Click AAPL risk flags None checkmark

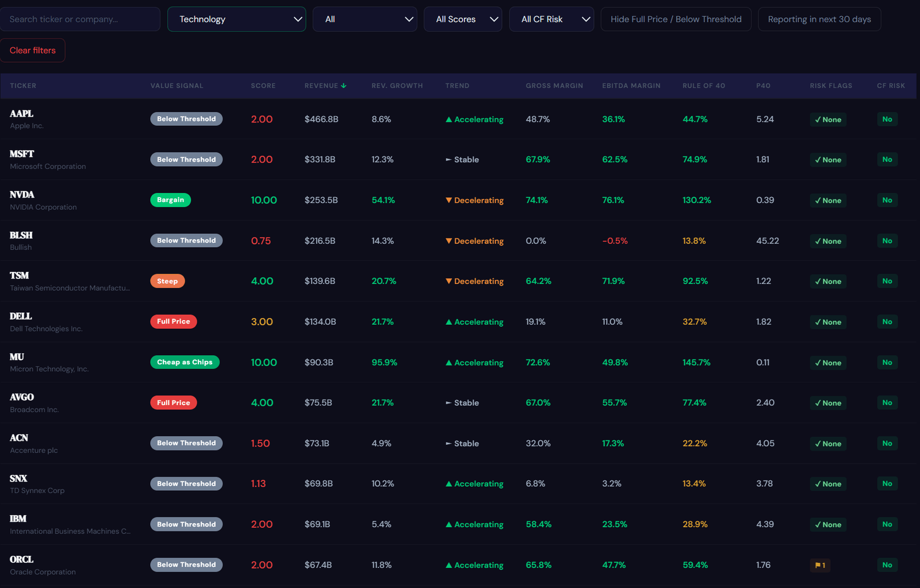point(818,120)
